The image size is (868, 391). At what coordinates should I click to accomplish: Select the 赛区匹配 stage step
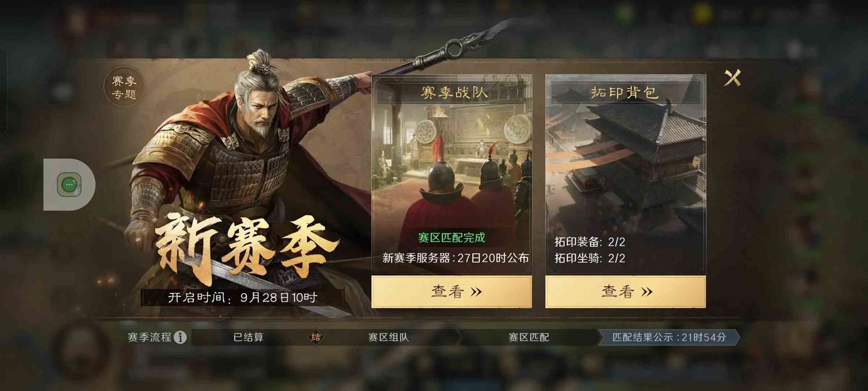pos(529,337)
